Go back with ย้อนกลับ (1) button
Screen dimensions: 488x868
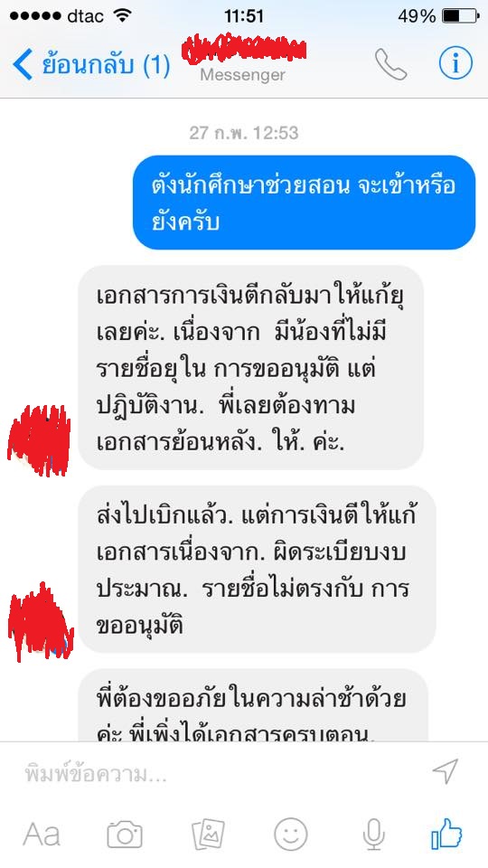point(91,65)
